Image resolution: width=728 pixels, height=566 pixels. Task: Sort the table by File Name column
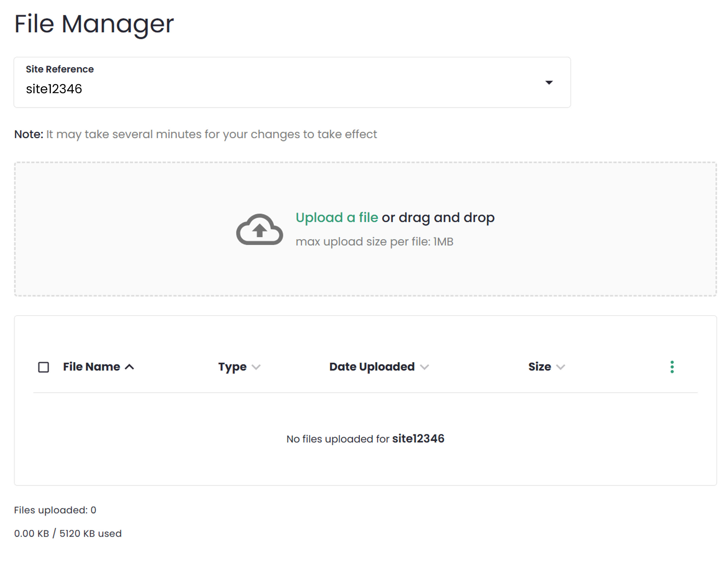[x=98, y=367]
